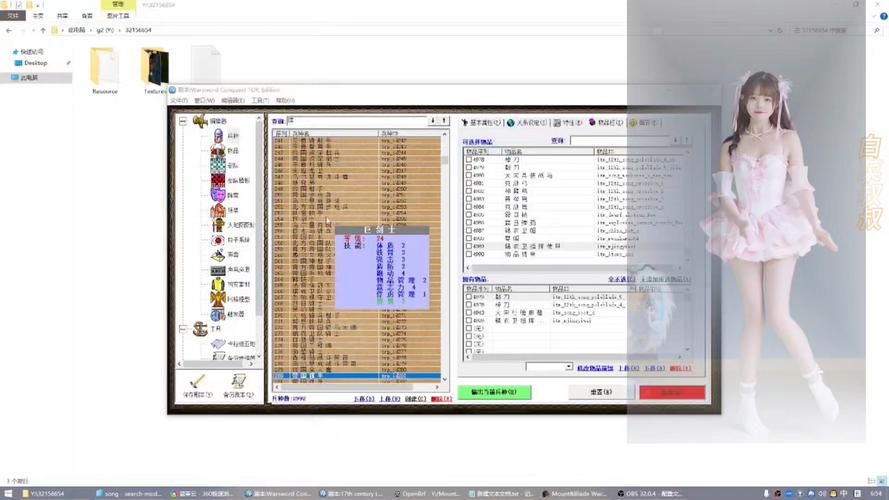The height and width of the screenshot is (500, 889).
Task: Click the item search field on right panel
Action: [x=619, y=140]
